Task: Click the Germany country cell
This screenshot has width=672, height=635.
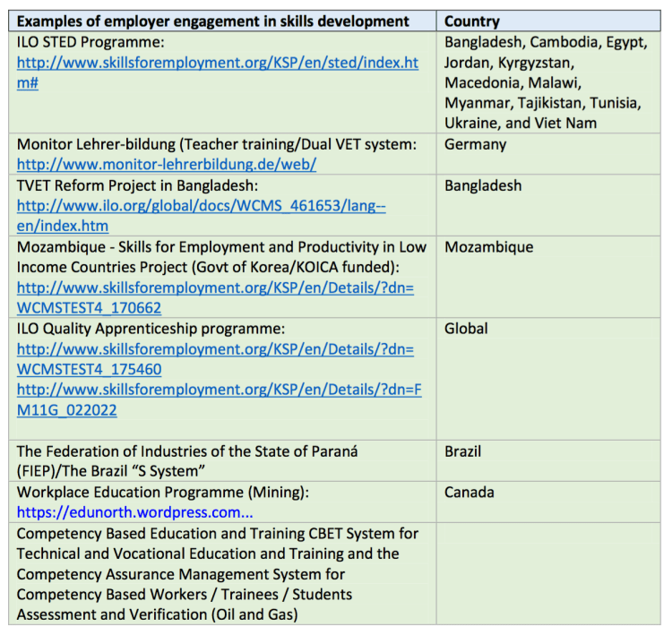Action: tap(475, 144)
